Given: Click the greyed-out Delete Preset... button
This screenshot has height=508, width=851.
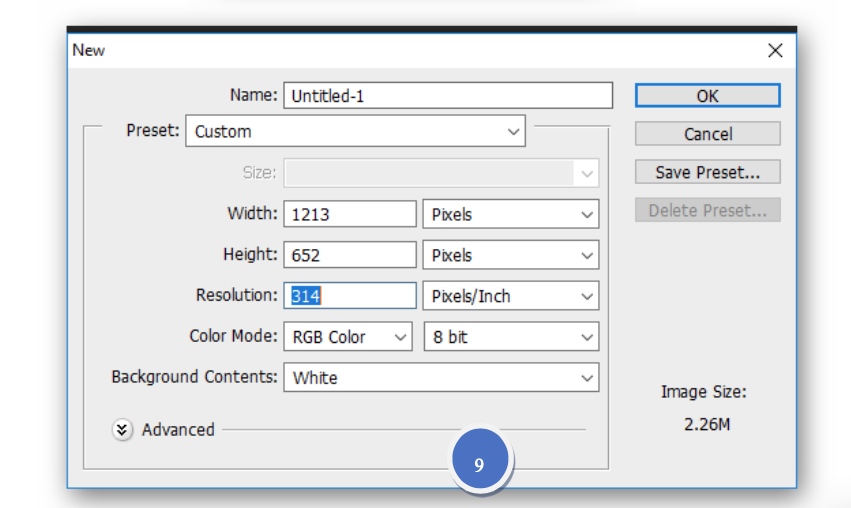Looking at the screenshot, I should (707, 210).
